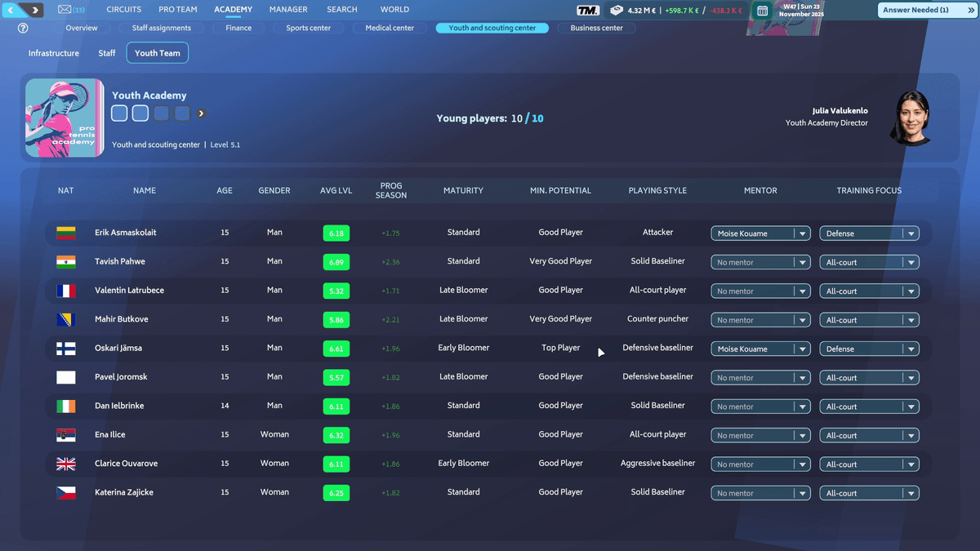Open Clarice Ouvarove's training focus dropdown

coord(869,464)
